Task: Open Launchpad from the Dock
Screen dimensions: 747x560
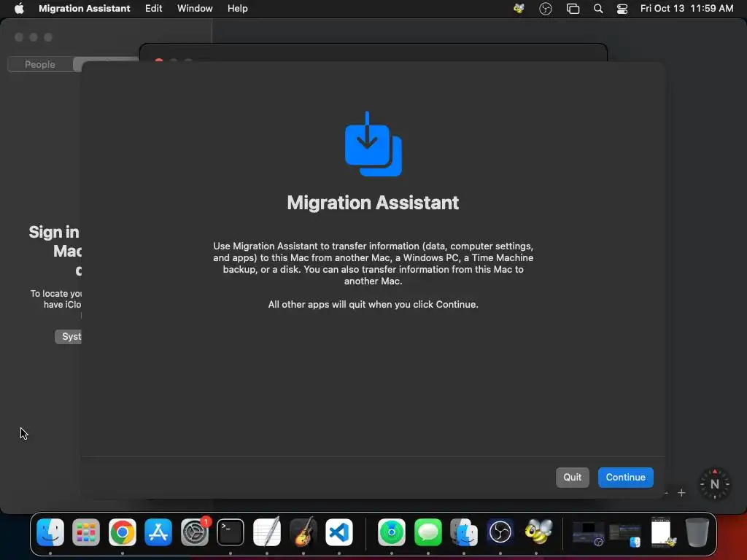Action: [x=86, y=532]
